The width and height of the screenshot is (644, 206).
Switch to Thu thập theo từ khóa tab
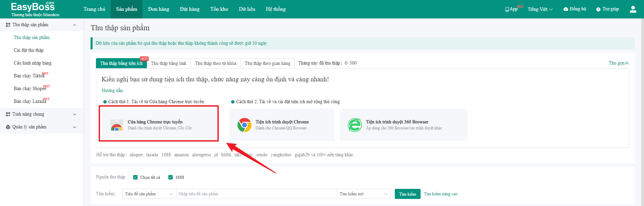point(216,63)
